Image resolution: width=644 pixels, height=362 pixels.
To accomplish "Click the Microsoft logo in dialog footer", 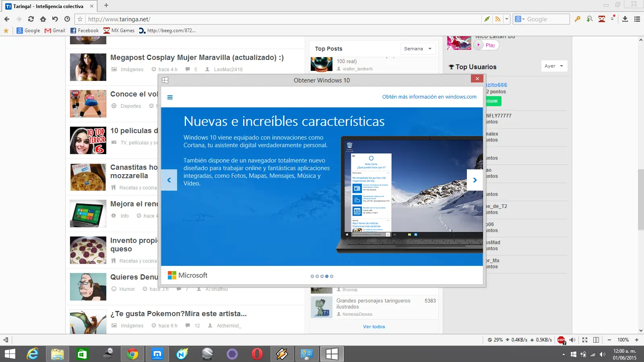I will point(188,276).
